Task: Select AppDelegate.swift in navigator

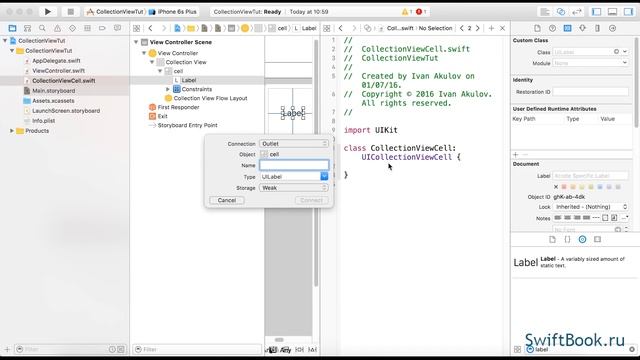Action: [x=56, y=61]
